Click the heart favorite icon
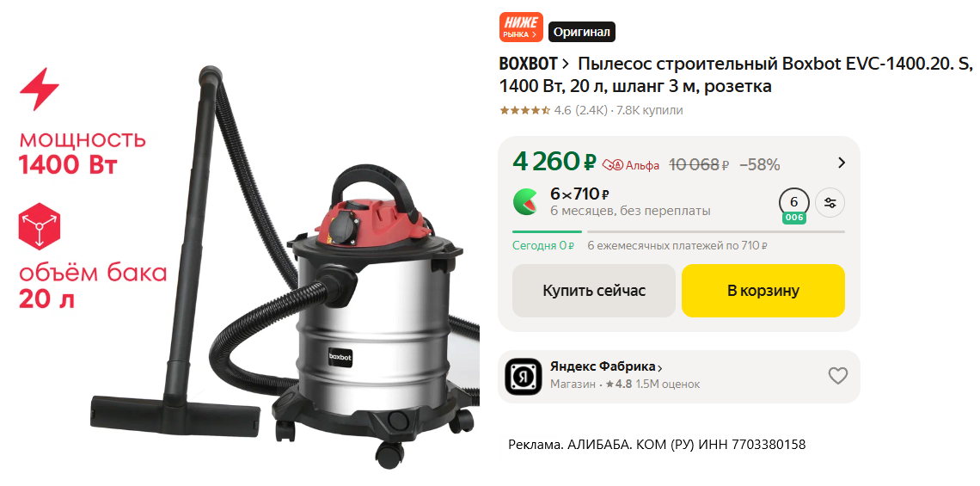This screenshot has height=486, width=980. coord(837,376)
